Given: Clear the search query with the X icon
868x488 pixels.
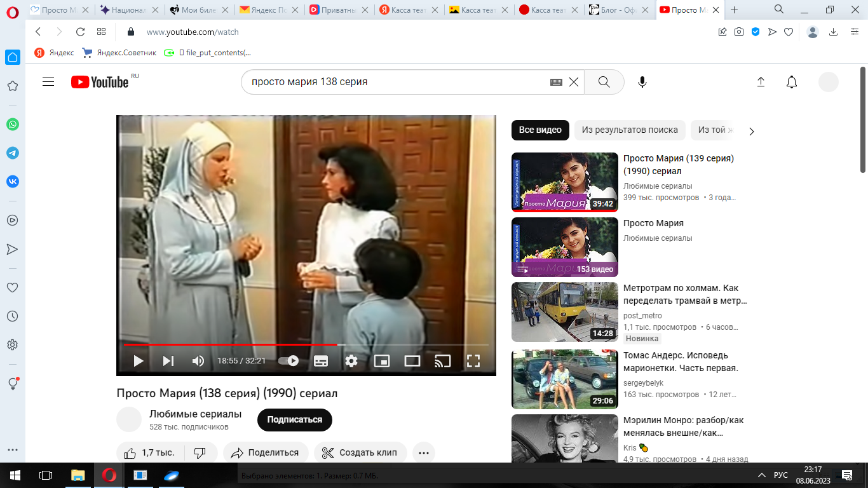Looking at the screenshot, I should click(x=573, y=82).
